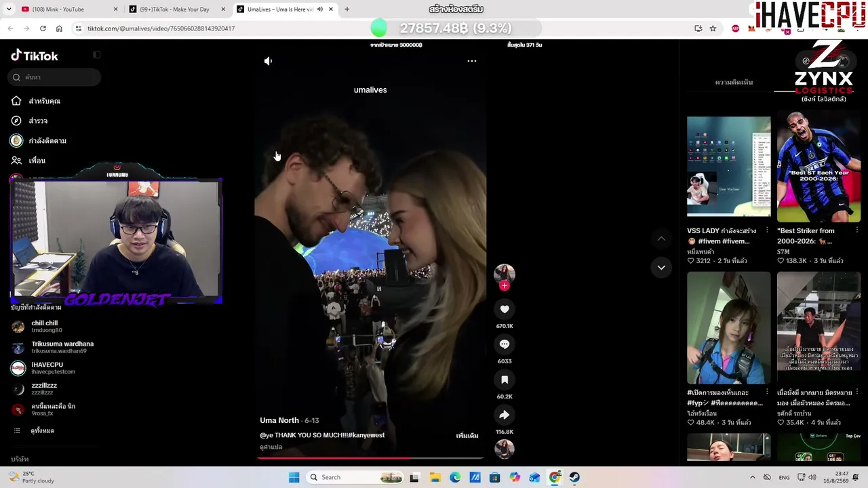Open the Explore page (สำรวจ)
The image size is (868, 488).
(x=38, y=121)
